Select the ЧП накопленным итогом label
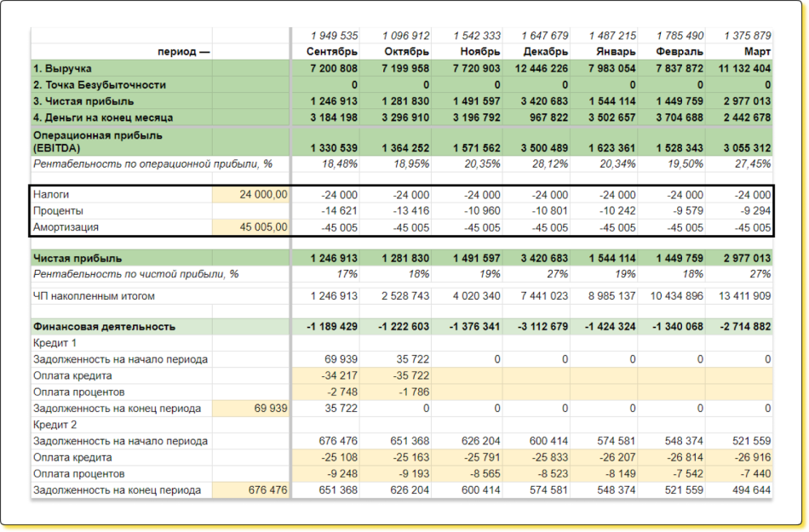Viewport: 809px width, 532px height. pos(94,296)
